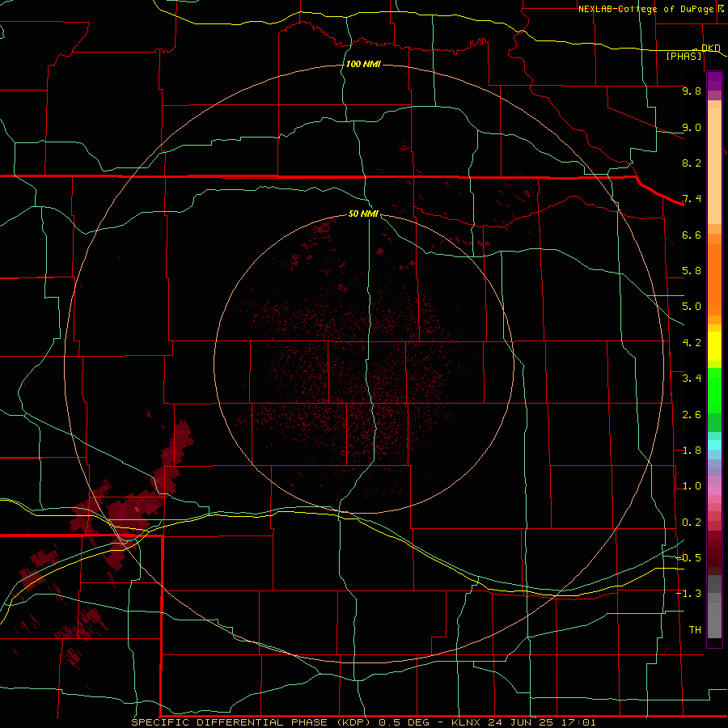The width and height of the screenshot is (728, 728).
Task: Click the 3.4 value on color scale
Action: pos(692,379)
